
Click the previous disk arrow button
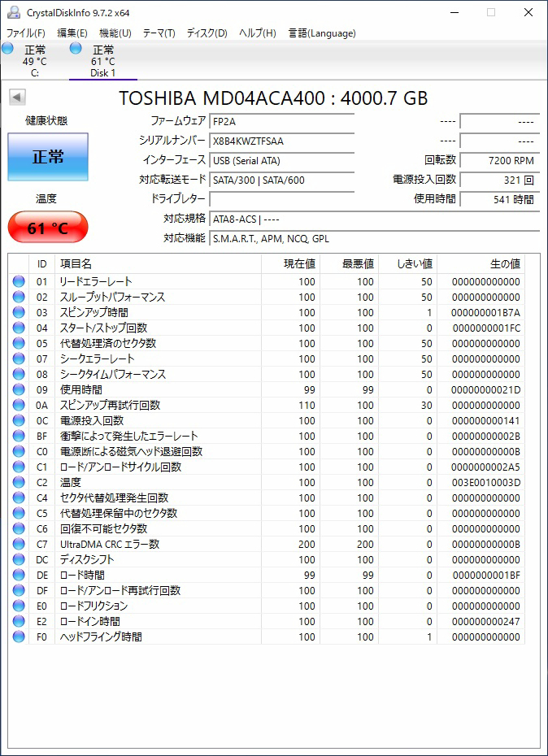[17, 98]
